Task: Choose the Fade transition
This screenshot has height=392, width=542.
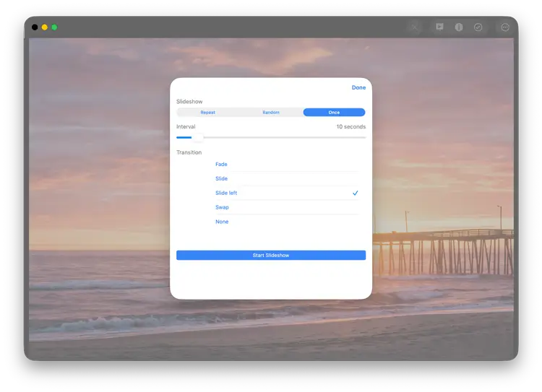Action: pos(222,164)
